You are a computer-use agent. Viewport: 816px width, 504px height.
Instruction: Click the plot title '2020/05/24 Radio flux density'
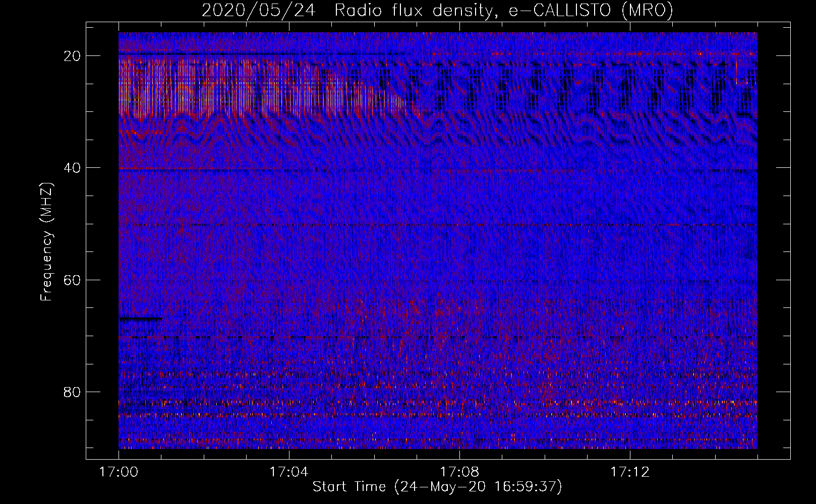pyautogui.click(x=437, y=11)
